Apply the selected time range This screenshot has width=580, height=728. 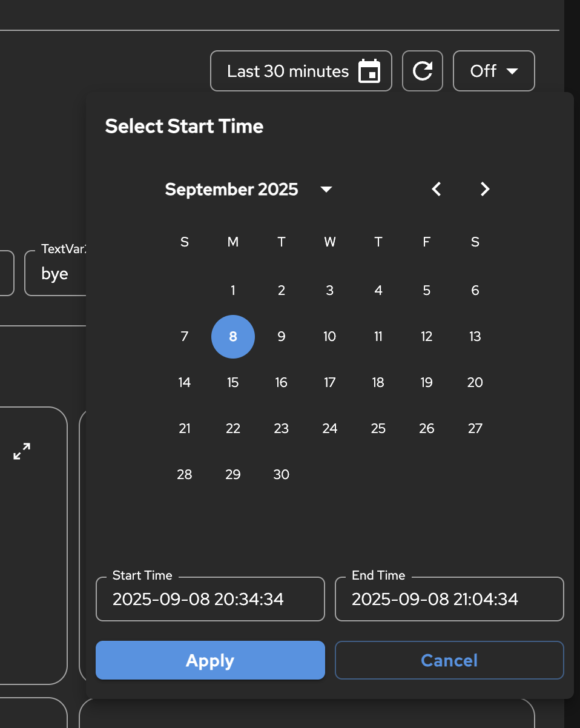[210, 660]
